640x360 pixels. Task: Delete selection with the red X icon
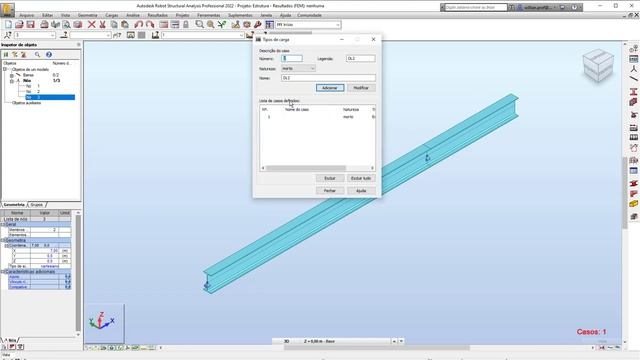click(x=91, y=24)
